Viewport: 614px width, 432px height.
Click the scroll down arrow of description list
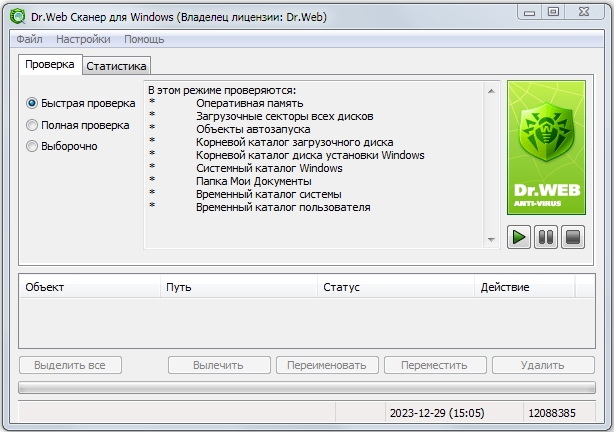[491, 239]
